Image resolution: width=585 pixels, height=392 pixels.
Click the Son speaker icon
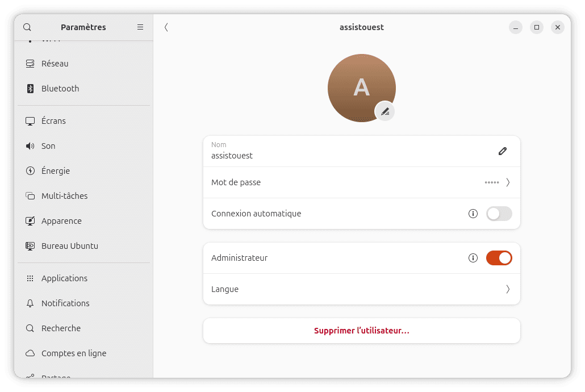pyautogui.click(x=30, y=146)
